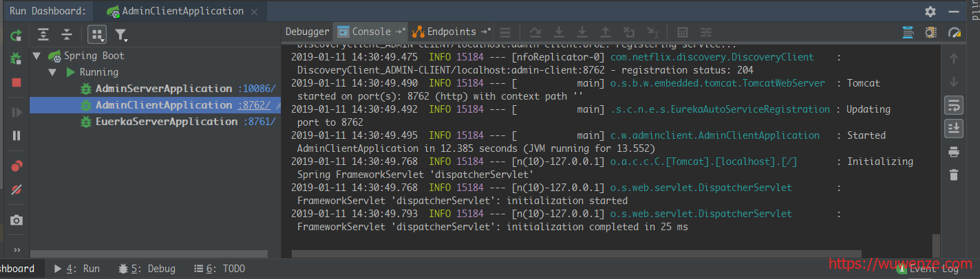Take a thread dump with camera icon
980x279 pixels.
(17, 220)
